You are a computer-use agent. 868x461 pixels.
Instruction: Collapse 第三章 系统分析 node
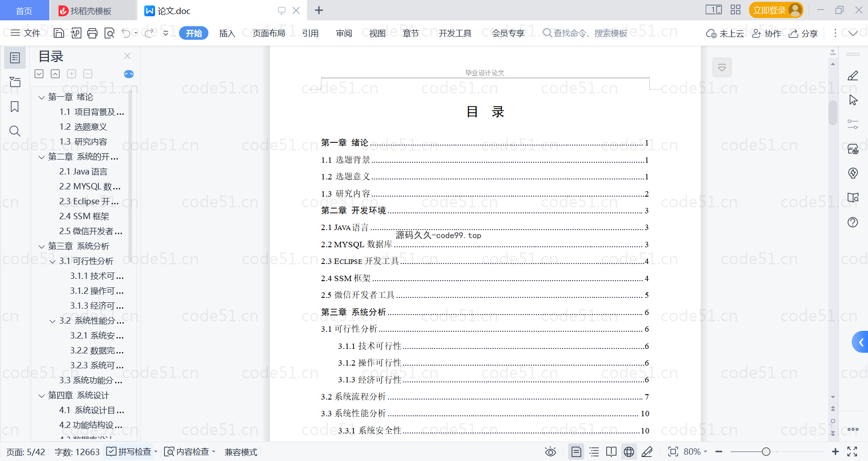tap(42, 246)
